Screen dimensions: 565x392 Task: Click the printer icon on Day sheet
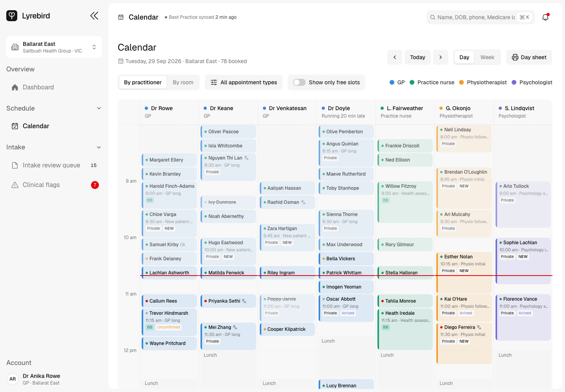tap(515, 57)
